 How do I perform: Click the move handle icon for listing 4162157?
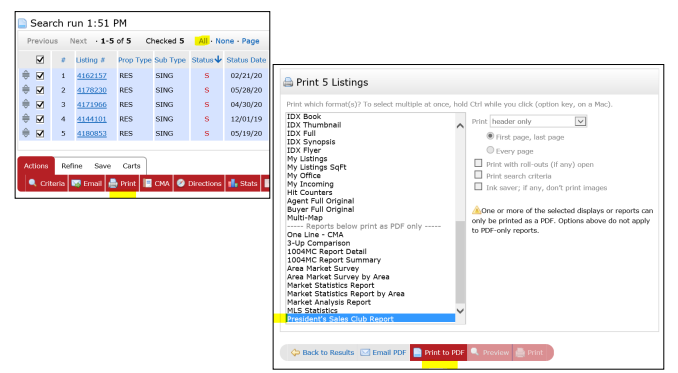[x=26, y=75]
